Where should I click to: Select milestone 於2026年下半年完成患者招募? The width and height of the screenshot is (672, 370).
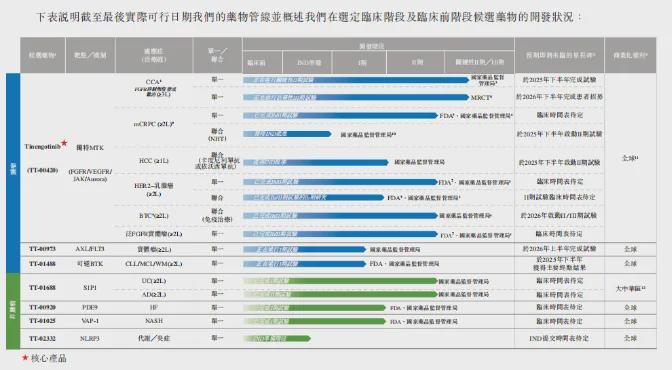click(559, 97)
